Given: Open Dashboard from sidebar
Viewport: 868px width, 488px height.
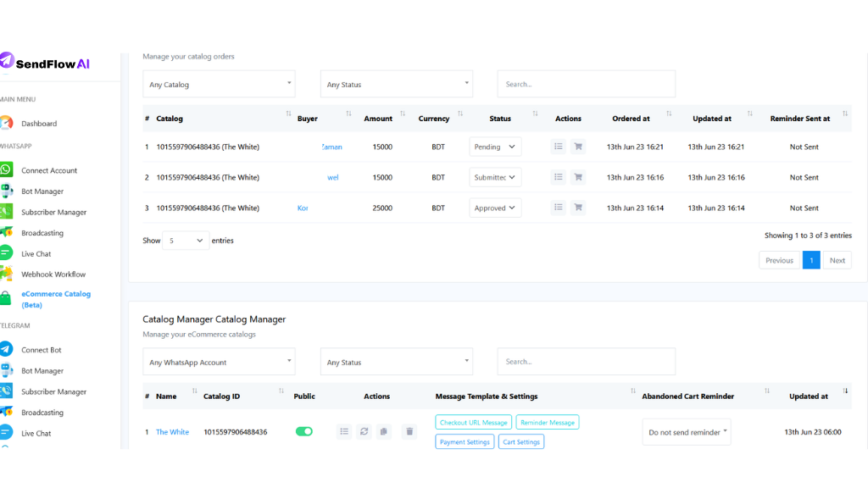Looking at the screenshot, I should (x=39, y=124).
